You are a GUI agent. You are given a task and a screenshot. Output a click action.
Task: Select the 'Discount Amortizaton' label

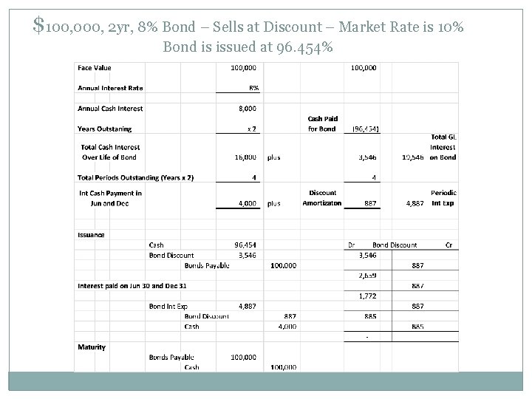click(x=322, y=198)
